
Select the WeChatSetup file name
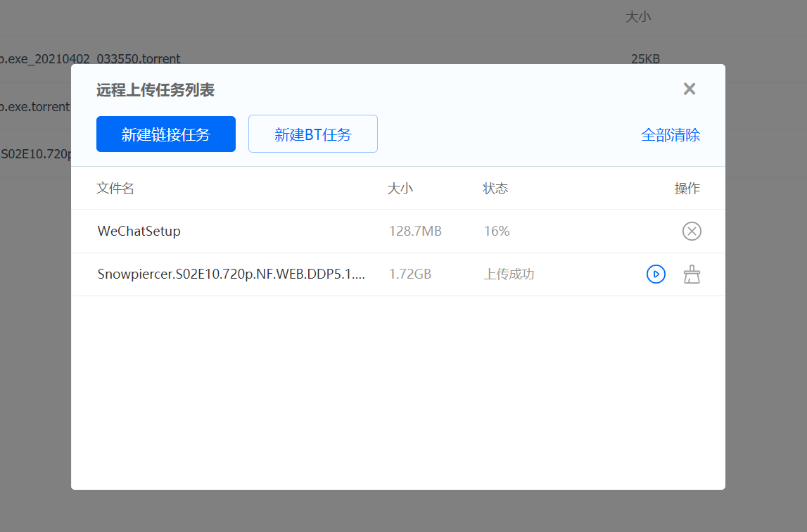pyautogui.click(x=139, y=232)
